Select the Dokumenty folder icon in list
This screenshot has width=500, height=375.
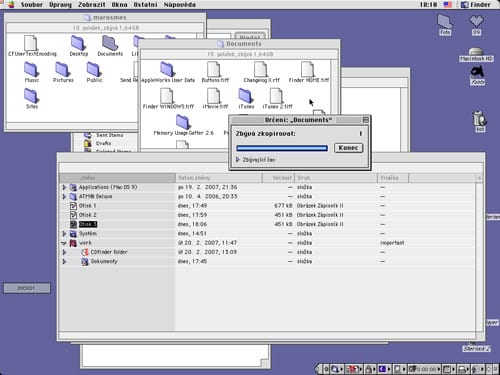point(85,262)
